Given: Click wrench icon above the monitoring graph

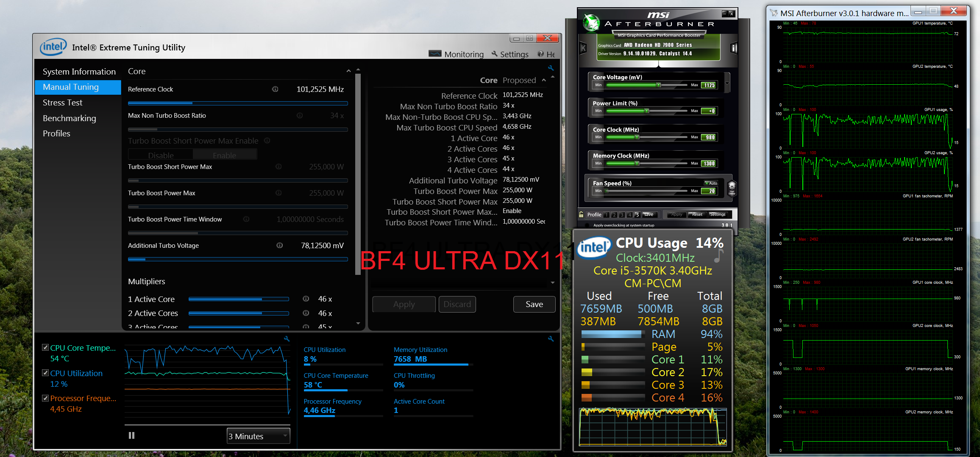Looking at the screenshot, I should 287,339.
